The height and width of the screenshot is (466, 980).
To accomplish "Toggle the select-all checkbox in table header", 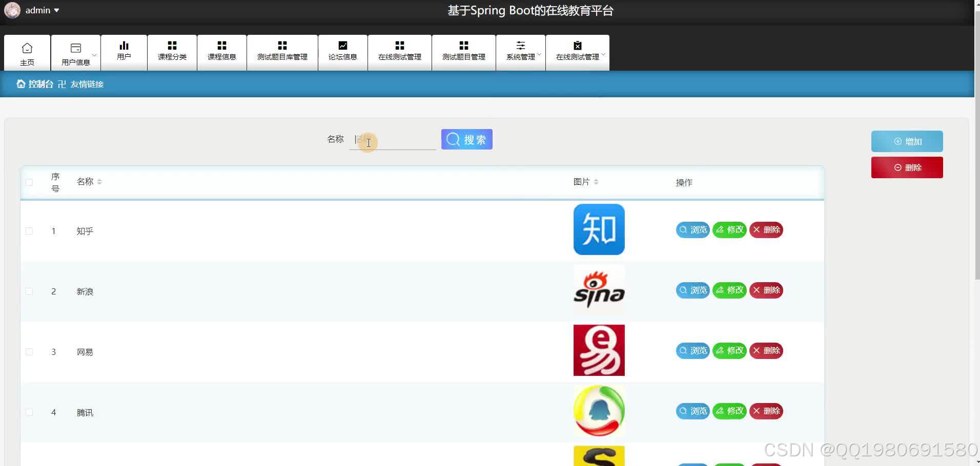I will (x=29, y=182).
